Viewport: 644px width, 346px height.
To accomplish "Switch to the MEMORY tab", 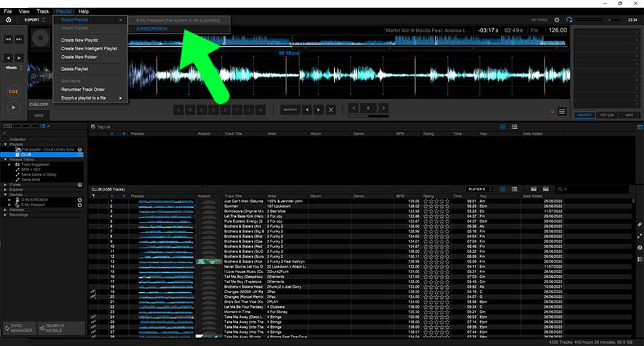I will (585, 115).
